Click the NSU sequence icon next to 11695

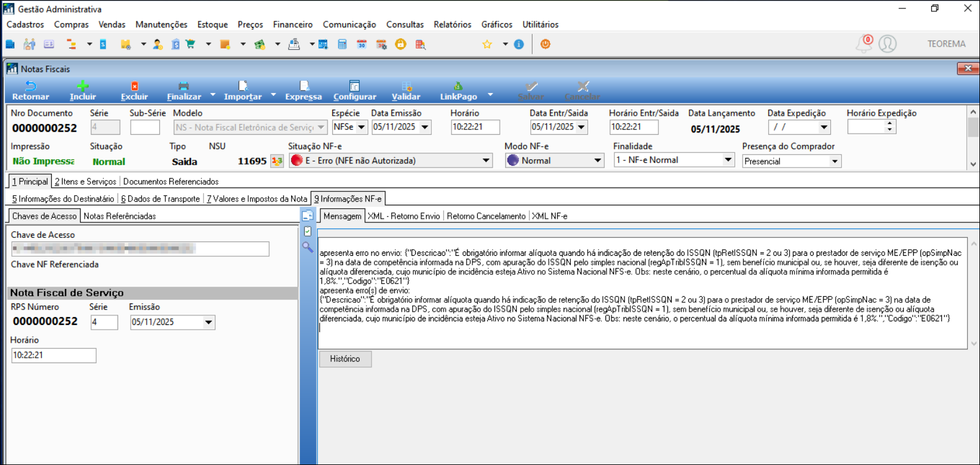(277, 161)
